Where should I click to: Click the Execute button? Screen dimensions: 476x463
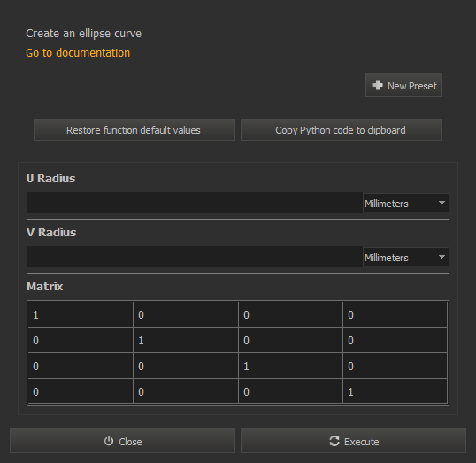tap(353, 441)
